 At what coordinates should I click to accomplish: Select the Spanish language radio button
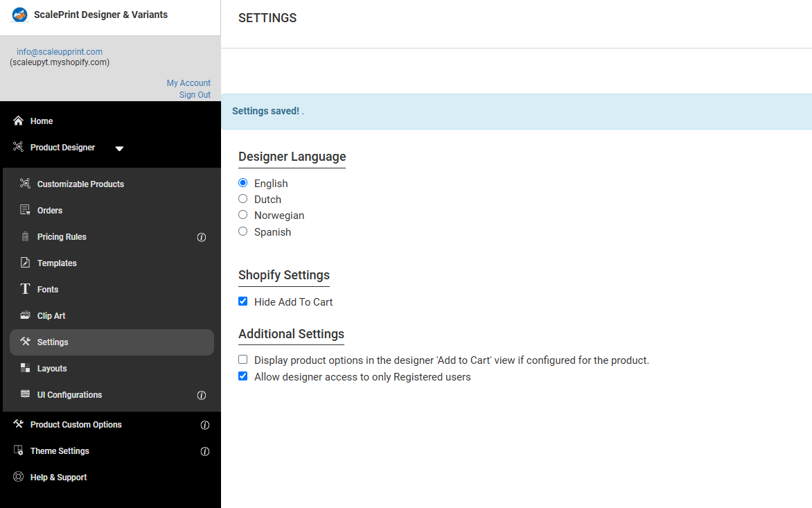243,231
